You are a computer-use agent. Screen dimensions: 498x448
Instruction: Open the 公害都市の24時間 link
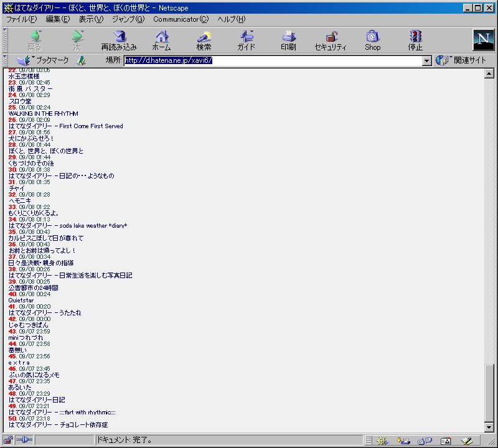point(34,288)
